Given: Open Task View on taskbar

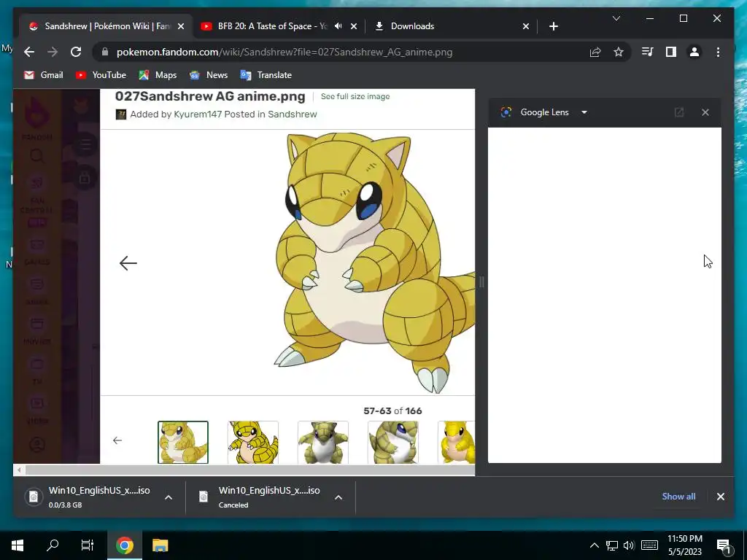Looking at the screenshot, I should [x=88, y=545].
